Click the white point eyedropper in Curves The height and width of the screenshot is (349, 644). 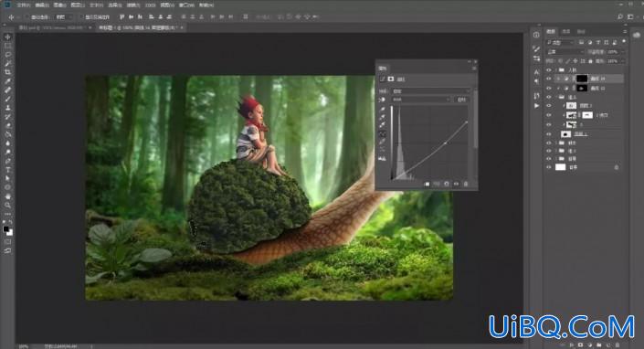383,125
